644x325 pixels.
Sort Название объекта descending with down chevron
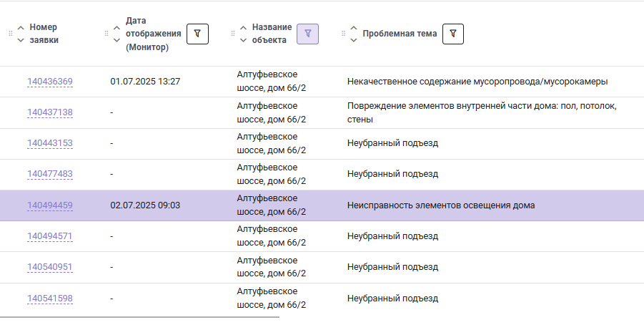tap(243, 40)
